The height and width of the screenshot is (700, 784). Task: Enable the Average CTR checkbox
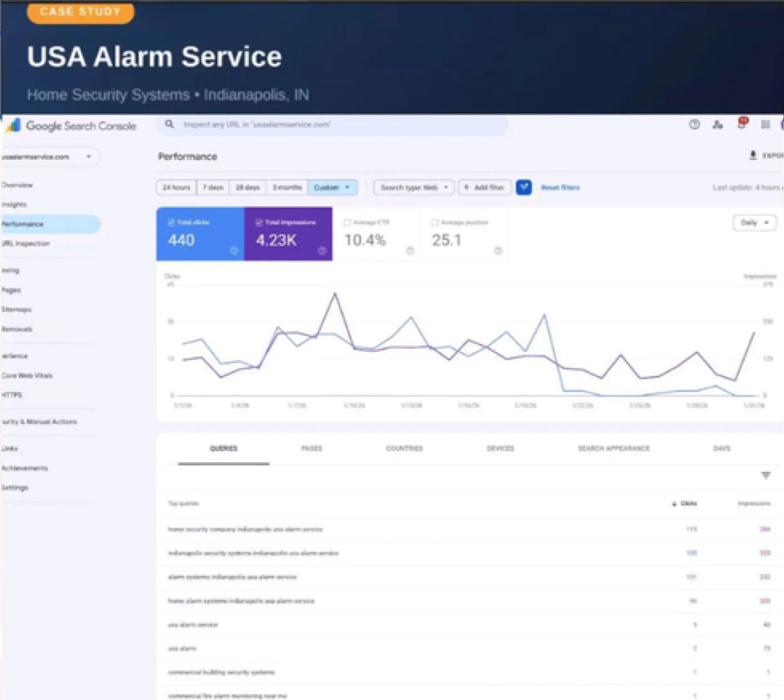[x=347, y=223]
